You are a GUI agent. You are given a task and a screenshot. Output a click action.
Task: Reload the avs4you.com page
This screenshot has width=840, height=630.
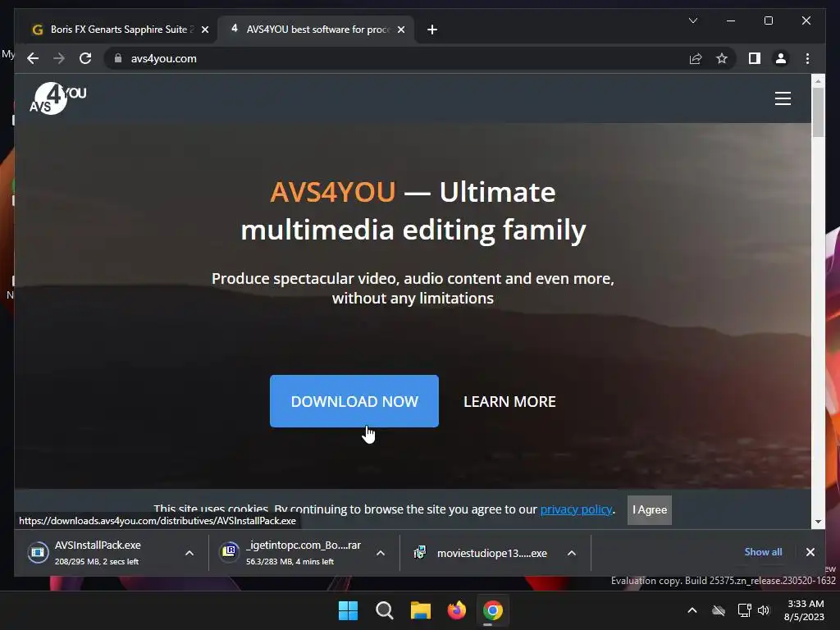[x=85, y=58]
